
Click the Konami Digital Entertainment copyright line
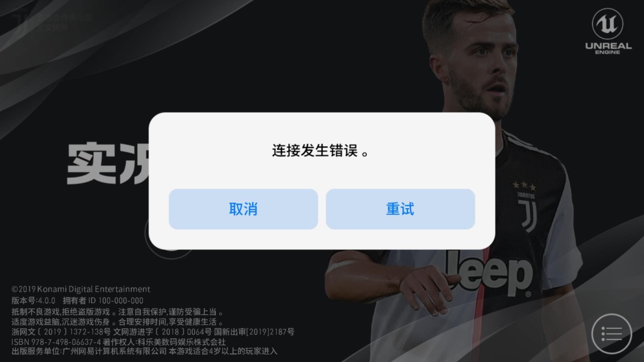click(81, 289)
